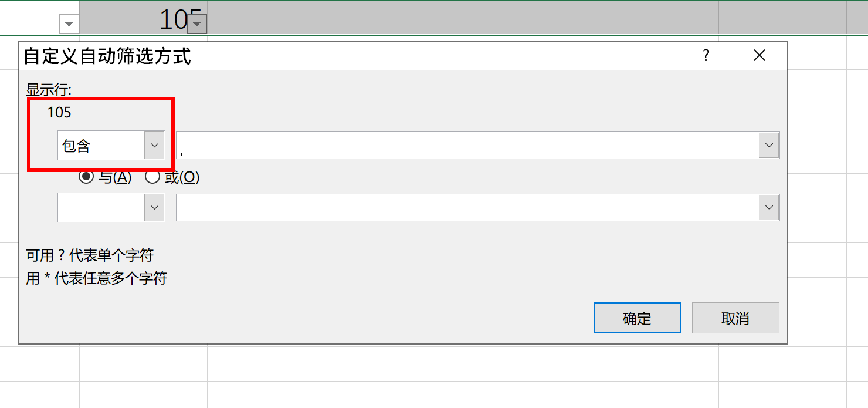
Task: Open the empty second operator box
Action: pos(101,208)
